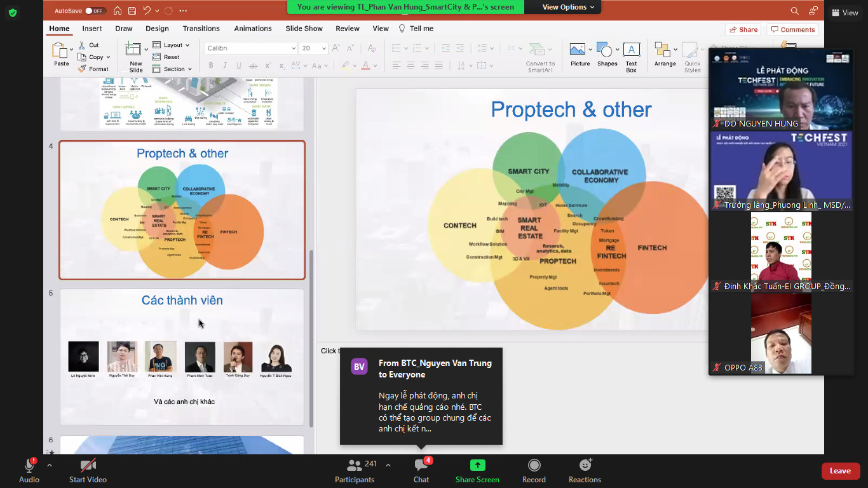
Task: Open the Slide Show tab
Action: click(304, 29)
